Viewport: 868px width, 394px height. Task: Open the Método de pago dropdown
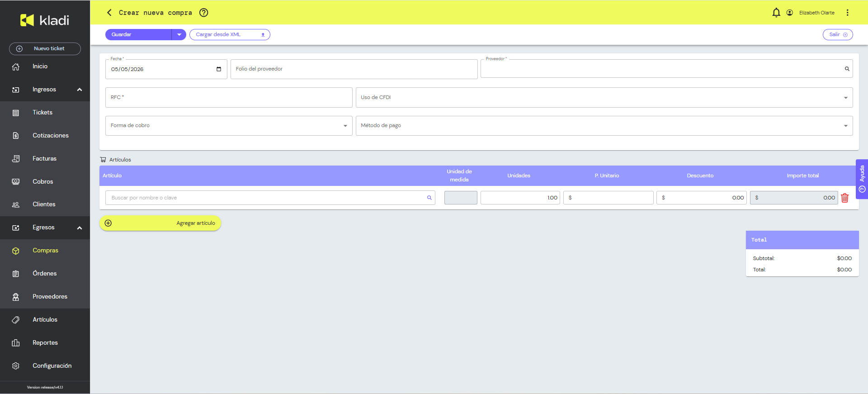click(x=604, y=126)
